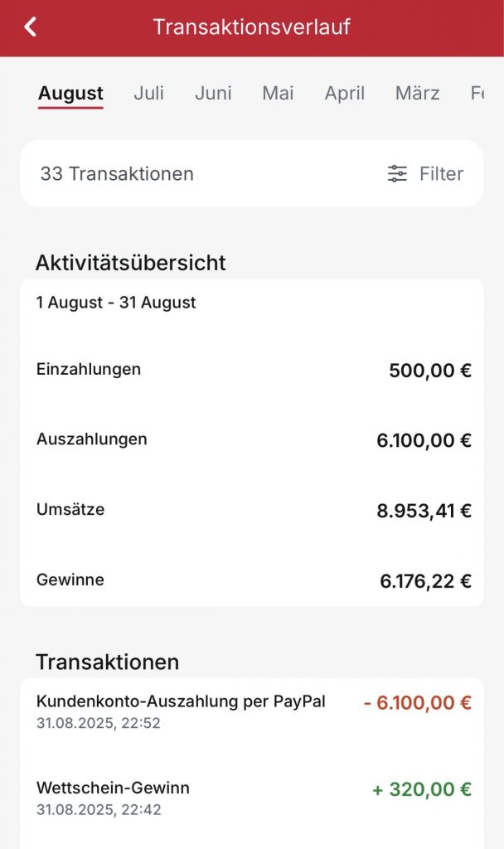Image resolution: width=504 pixels, height=849 pixels.
Task: Tap the 33 Transaktionen count
Action: pos(117,174)
